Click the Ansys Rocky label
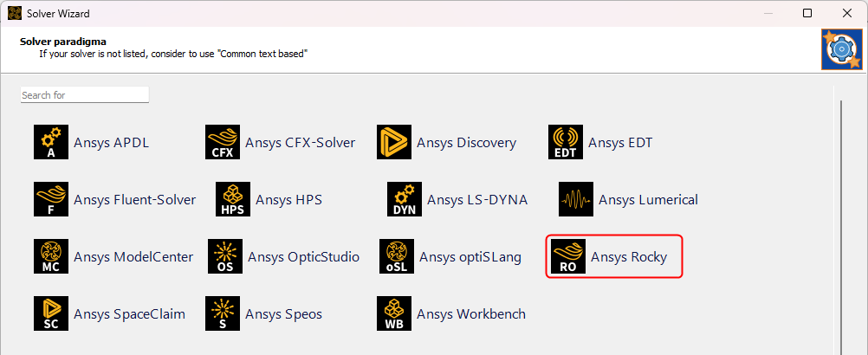The width and height of the screenshot is (868, 355). tap(629, 257)
